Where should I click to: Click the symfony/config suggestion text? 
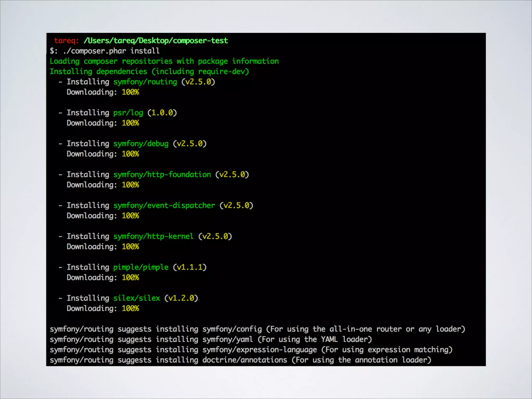[232, 329]
